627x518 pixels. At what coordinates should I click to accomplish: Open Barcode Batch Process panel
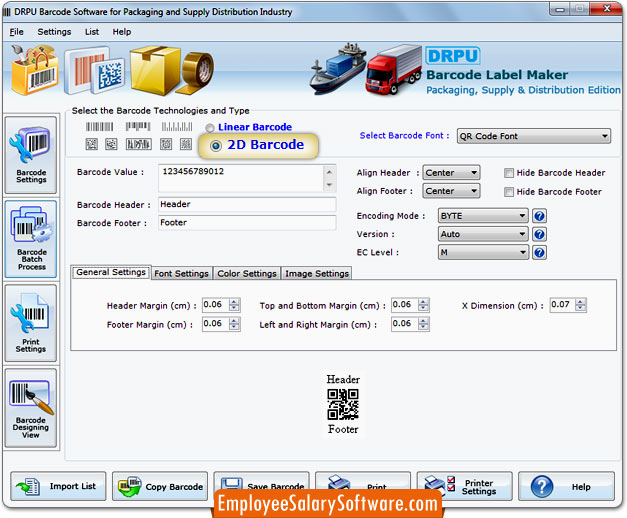tap(31, 239)
